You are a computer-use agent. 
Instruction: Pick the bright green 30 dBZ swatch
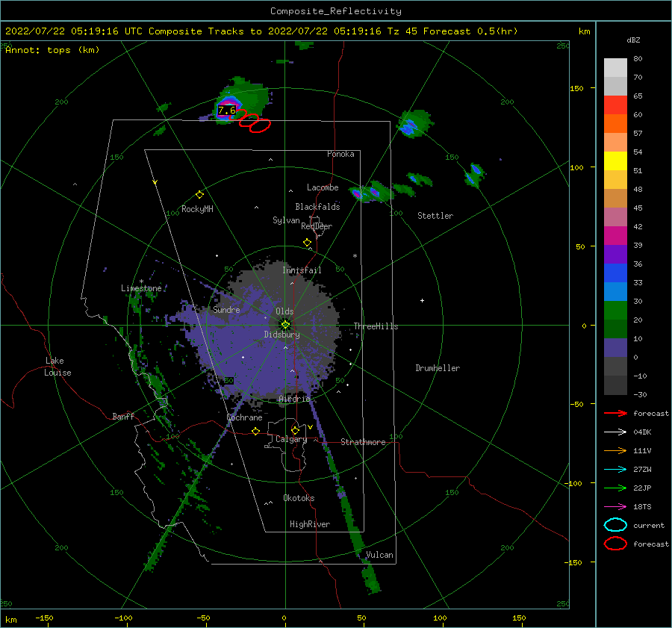click(615, 310)
